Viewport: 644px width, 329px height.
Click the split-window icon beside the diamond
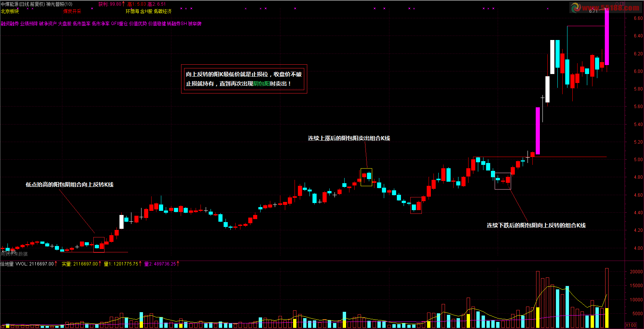point(622,4)
